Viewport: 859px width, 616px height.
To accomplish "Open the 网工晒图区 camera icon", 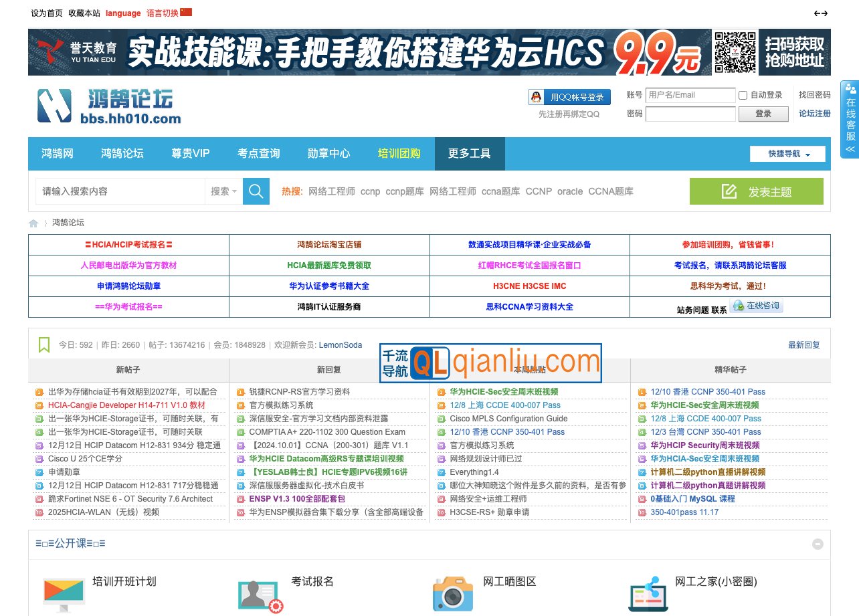I will click(x=452, y=593).
